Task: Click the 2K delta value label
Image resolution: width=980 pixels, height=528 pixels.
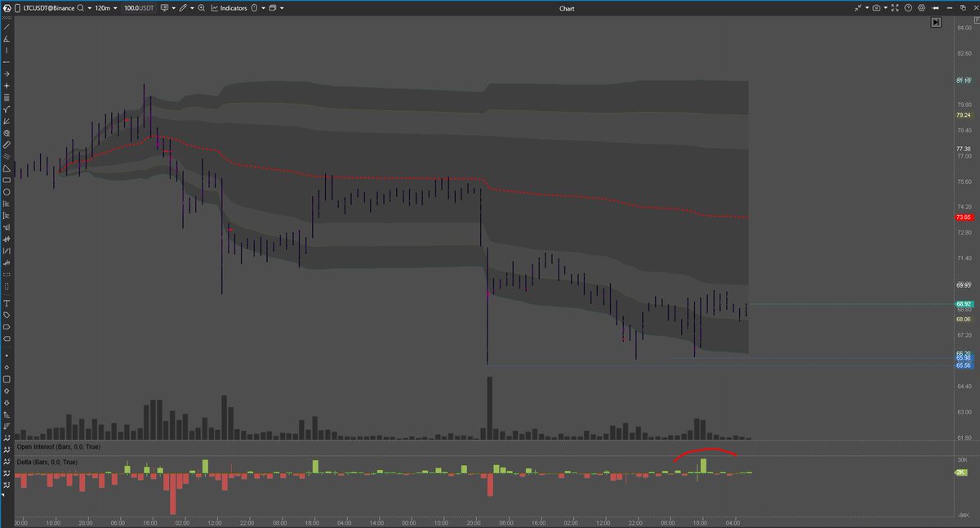Action: point(961,472)
